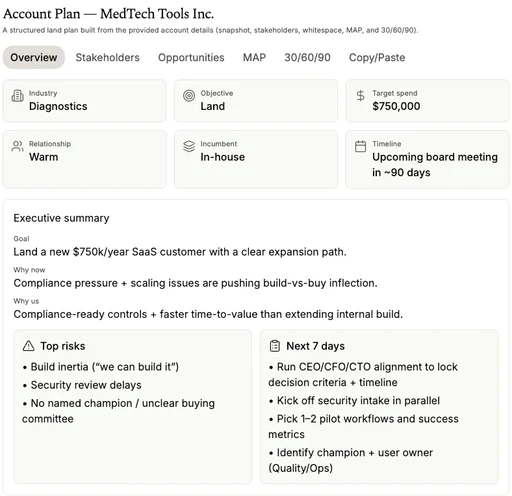This screenshot has height=496, width=512.
Task: Select the Upcoming board meeting timeline card
Action: pos(427,159)
